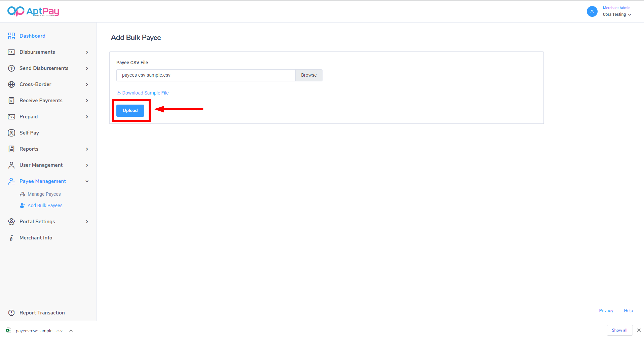644x340 pixels.
Task: Click the AptPay logo
Action: (x=33, y=11)
